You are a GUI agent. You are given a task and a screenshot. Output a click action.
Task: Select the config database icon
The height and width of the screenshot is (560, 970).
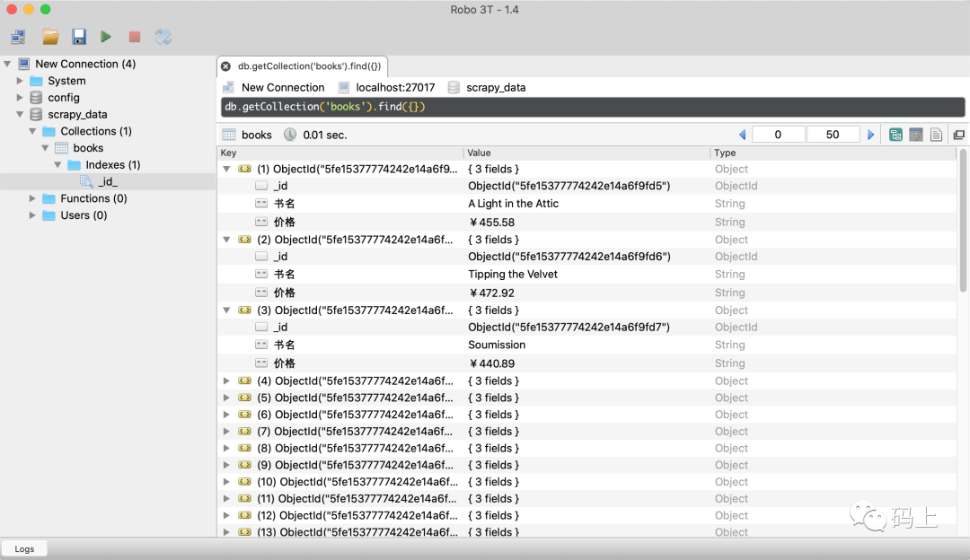click(x=37, y=97)
